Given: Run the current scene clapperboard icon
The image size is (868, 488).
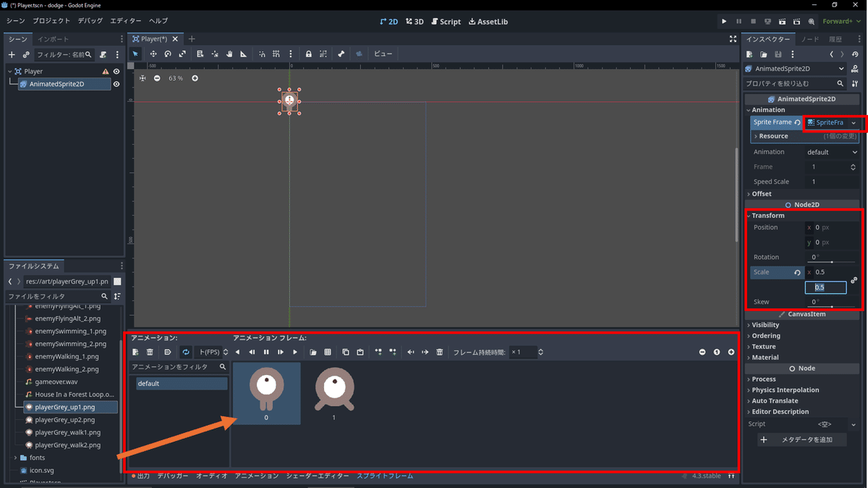Looking at the screenshot, I should 782,22.
